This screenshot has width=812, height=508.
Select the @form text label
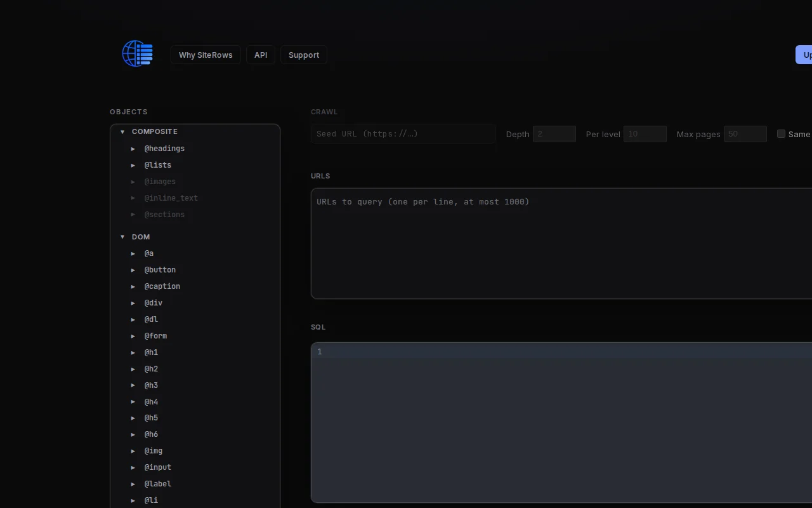[155, 336]
